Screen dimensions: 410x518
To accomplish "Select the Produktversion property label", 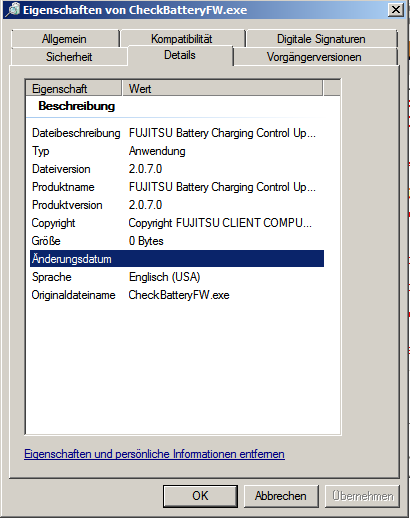I will (67, 205).
